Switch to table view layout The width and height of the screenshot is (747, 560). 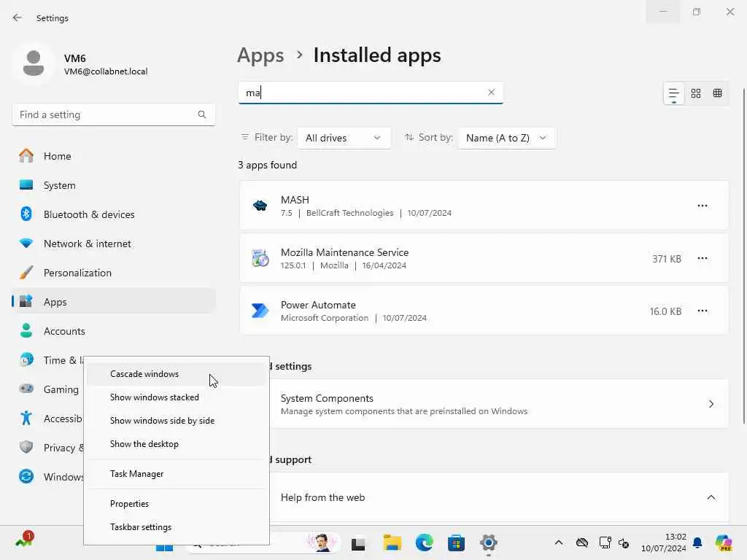tap(718, 93)
